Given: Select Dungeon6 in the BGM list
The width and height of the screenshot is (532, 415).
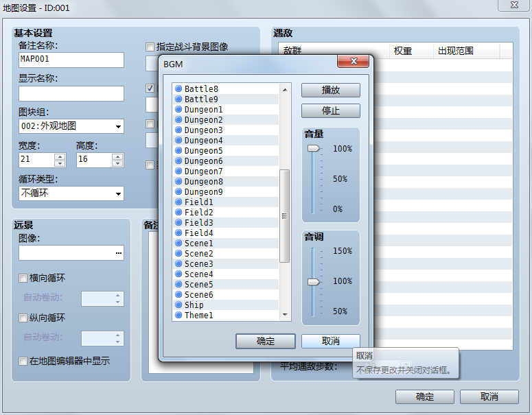Looking at the screenshot, I should pyautogui.click(x=226, y=161).
